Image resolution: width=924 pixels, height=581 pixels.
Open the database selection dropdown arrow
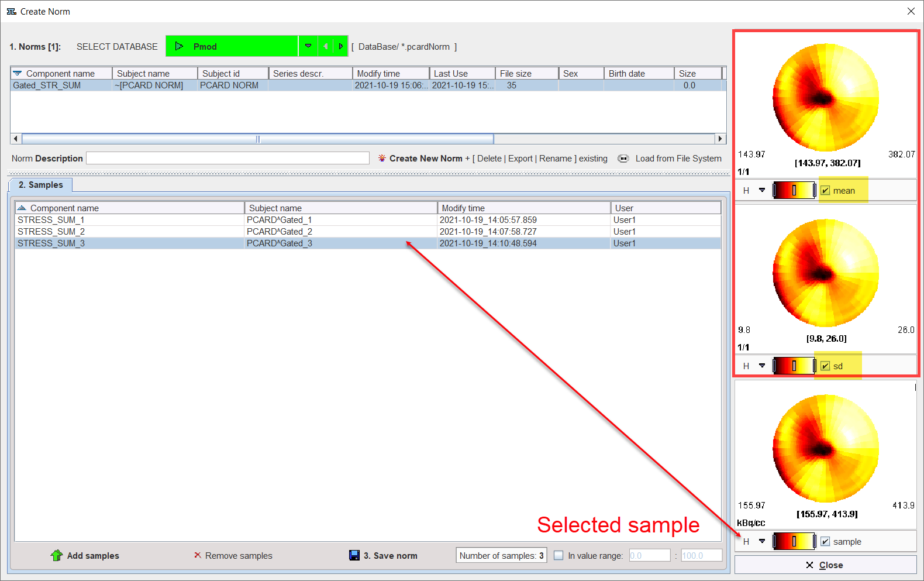point(308,46)
